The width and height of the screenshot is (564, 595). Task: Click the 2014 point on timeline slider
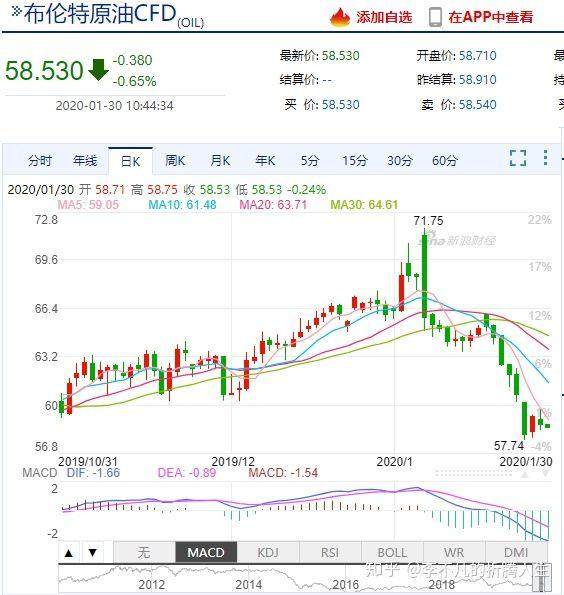(x=249, y=585)
